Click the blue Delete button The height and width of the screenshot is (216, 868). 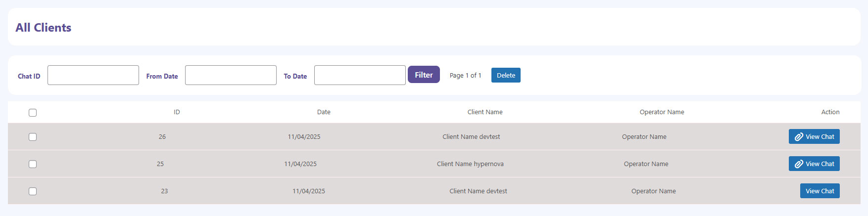coord(506,75)
